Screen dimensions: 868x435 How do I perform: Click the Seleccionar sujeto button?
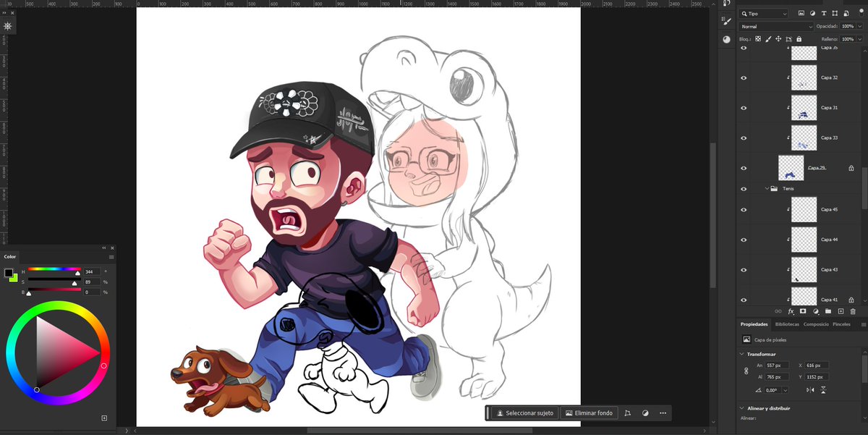pyautogui.click(x=525, y=413)
